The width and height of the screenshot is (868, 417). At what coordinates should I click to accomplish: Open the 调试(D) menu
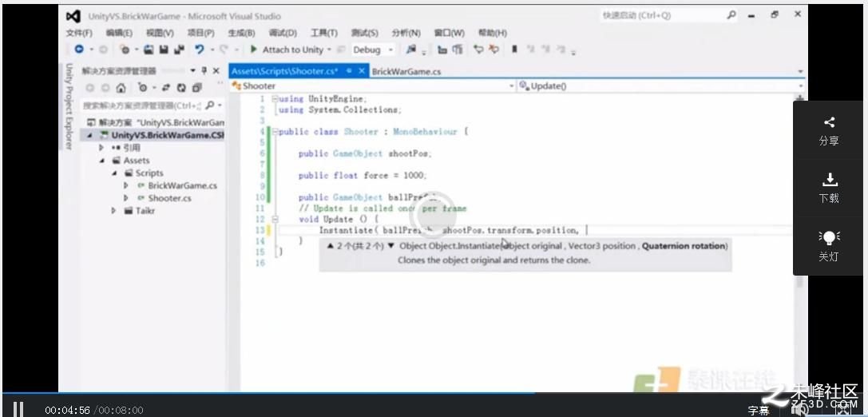point(283,34)
